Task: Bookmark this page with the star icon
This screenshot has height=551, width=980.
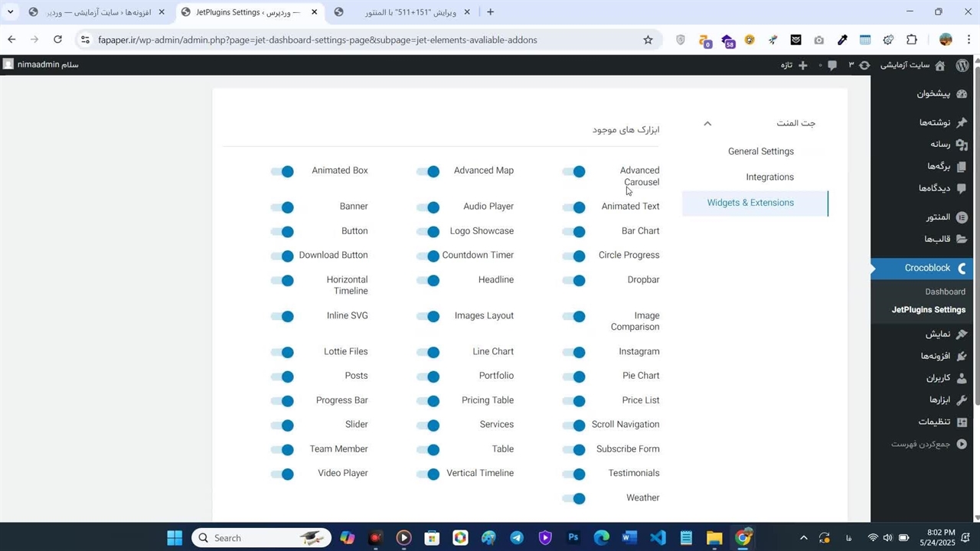Action: pyautogui.click(x=648, y=40)
